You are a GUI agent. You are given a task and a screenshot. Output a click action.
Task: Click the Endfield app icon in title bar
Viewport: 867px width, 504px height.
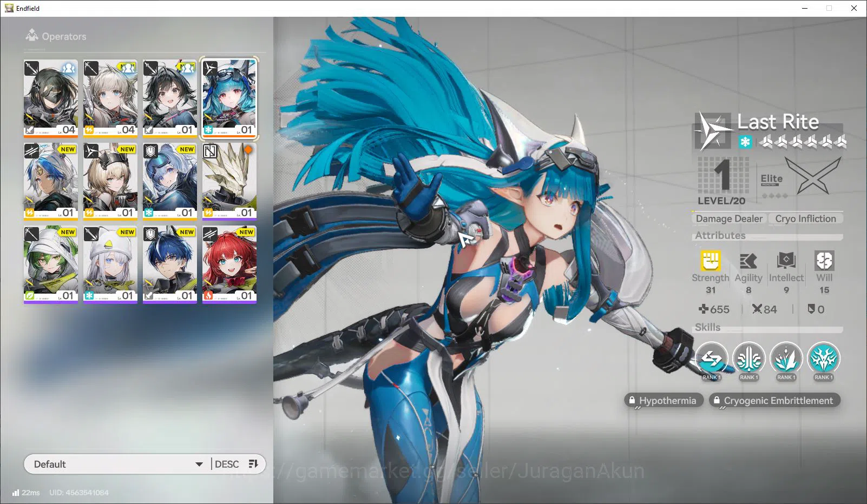(x=9, y=8)
